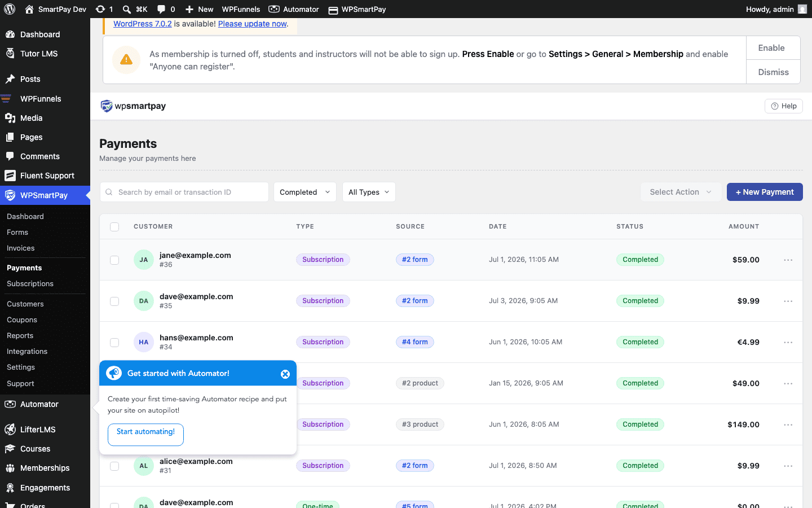Toggle the select-all payments checkbox
Image resolution: width=812 pixels, height=508 pixels.
click(x=114, y=227)
